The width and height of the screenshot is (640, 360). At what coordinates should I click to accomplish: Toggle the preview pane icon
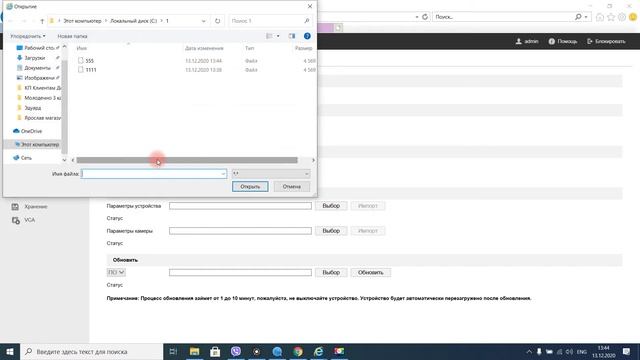pyautogui.click(x=291, y=36)
